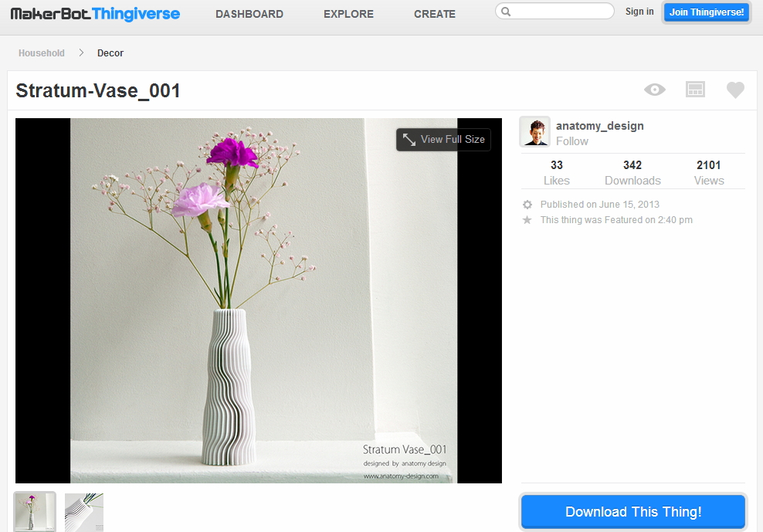Go to Household category breadcrumb
This screenshot has height=532, width=763.
pyautogui.click(x=42, y=53)
